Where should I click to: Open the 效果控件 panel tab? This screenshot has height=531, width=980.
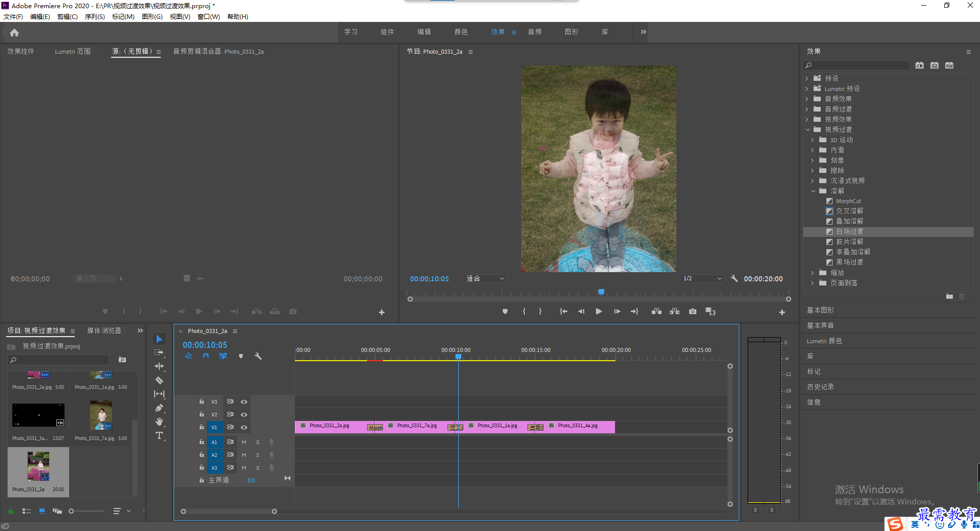pos(20,51)
